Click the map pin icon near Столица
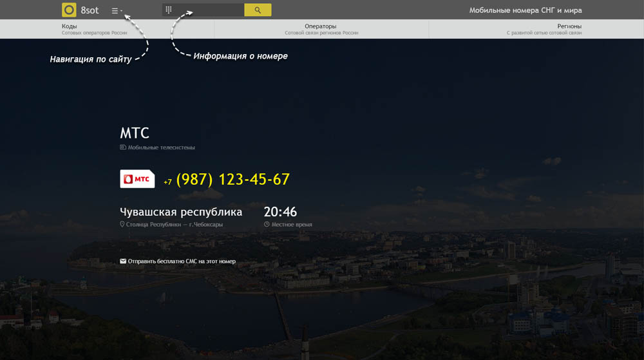 pos(122,224)
